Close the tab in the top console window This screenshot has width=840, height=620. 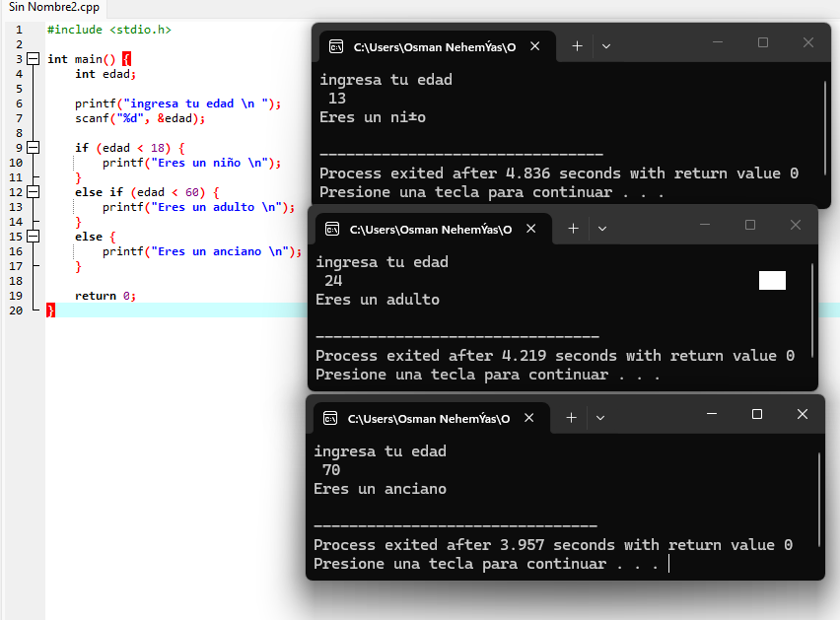(535, 46)
